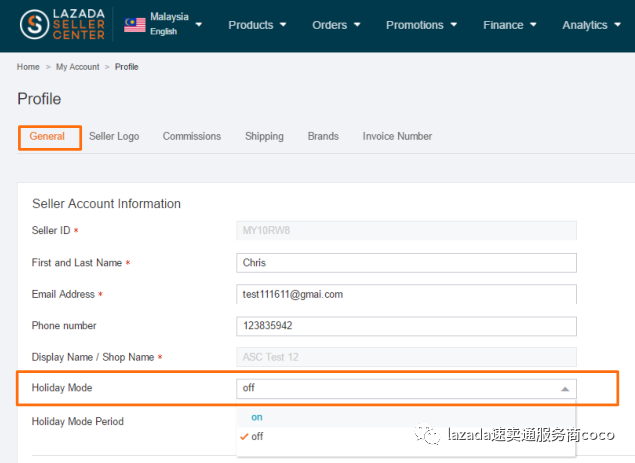635x463 pixels.
Task: Select the General tab
Action: point(47,137)
